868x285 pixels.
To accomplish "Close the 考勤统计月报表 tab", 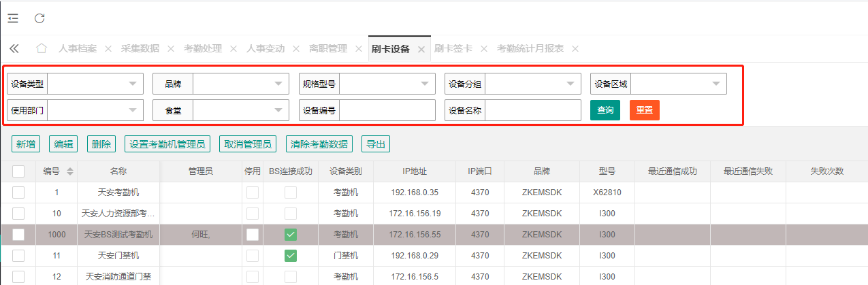I will point(575,49).
